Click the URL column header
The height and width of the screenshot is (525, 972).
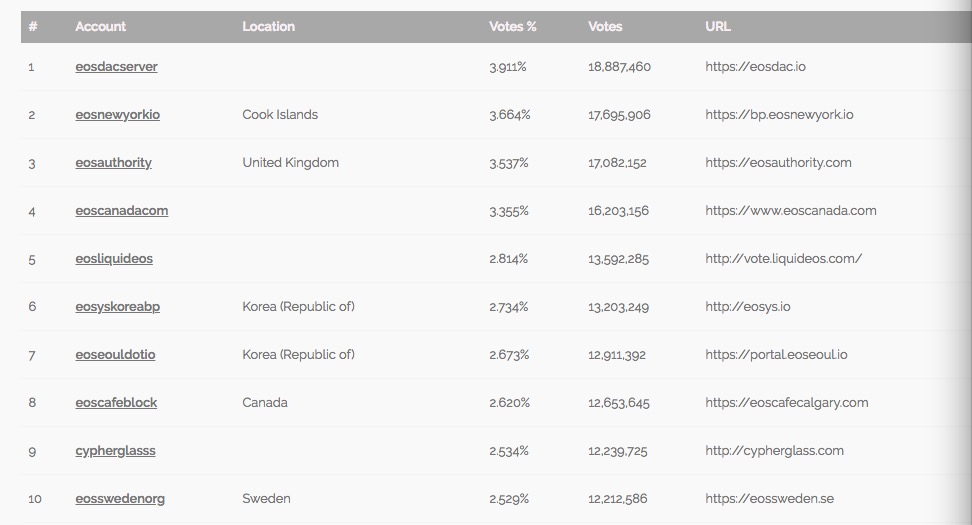[717, 27]
